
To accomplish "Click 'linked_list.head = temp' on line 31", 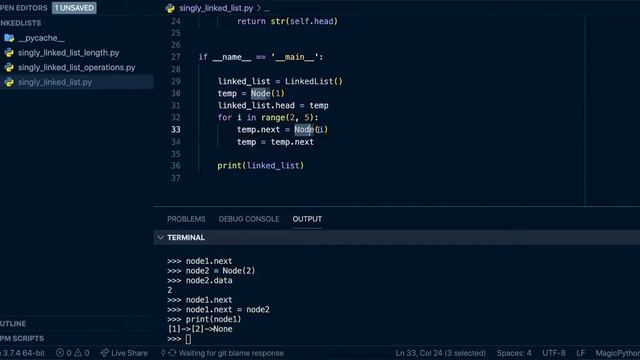I will point(273,105).
